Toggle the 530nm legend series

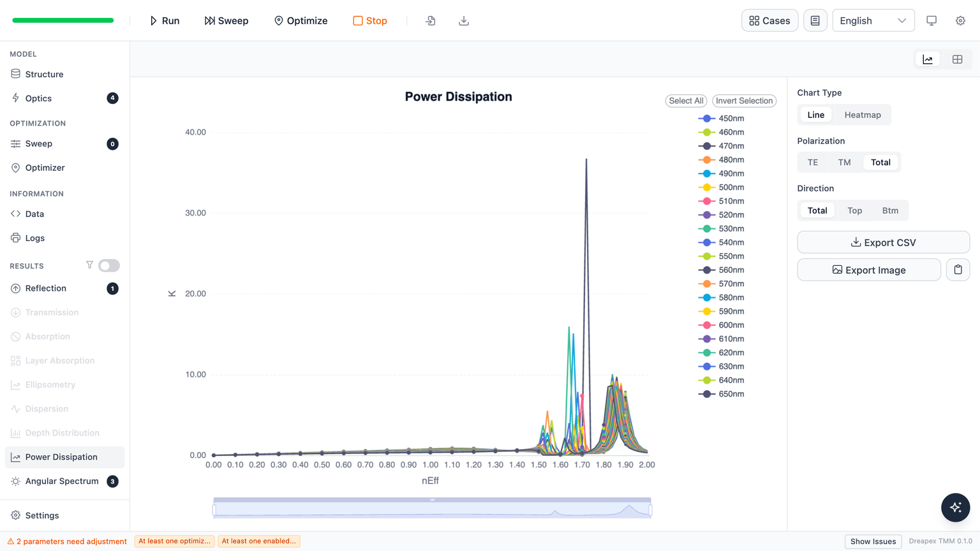tap(722, 228)
